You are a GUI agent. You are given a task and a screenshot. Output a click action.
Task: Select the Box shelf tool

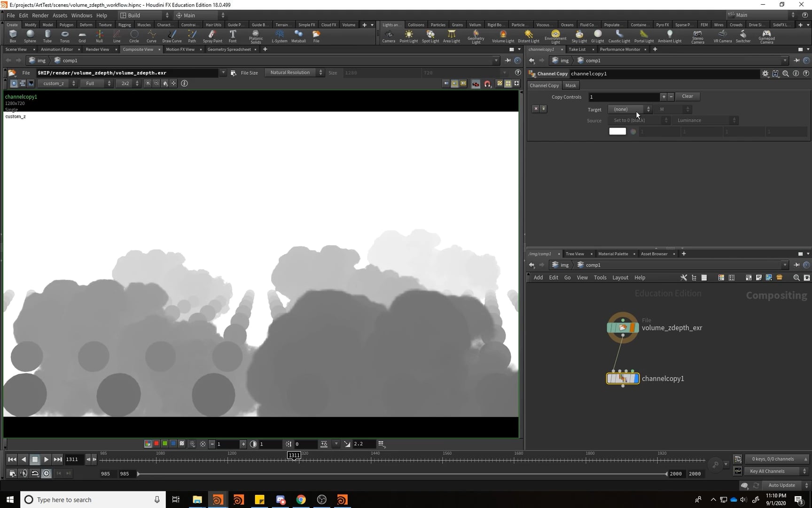[13, 36]
